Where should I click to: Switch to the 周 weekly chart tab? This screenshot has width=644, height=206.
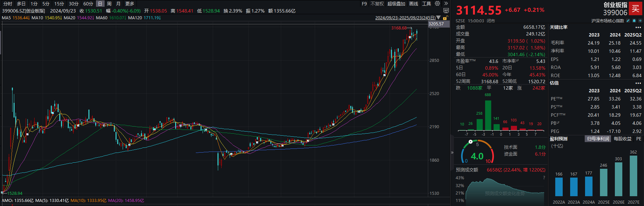[109, 4]
